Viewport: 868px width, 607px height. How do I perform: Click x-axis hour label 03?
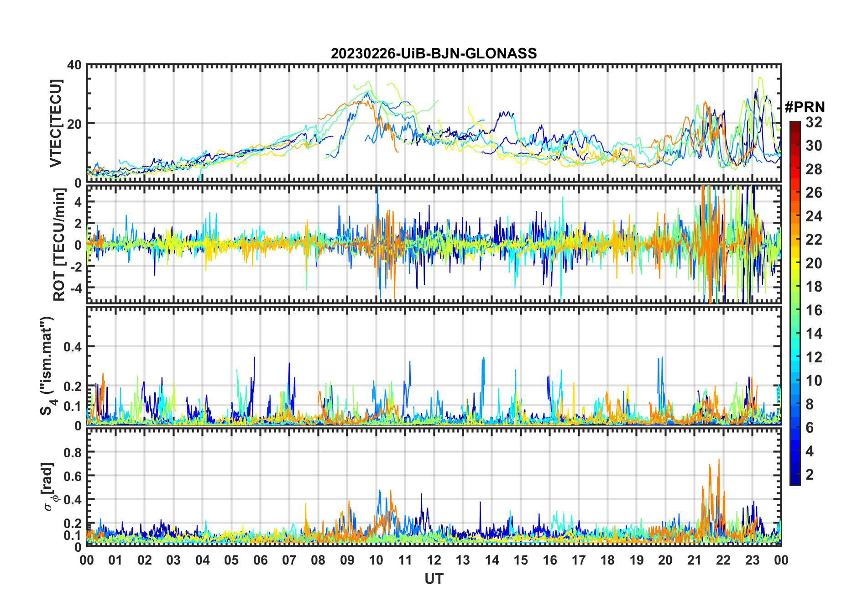coord(173,560)
